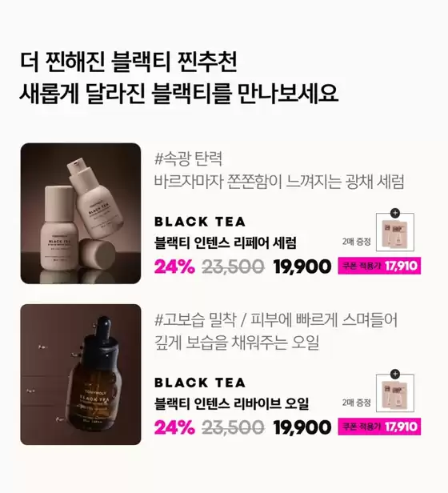Click the BLACK TEA label above serum
This screenshot has width=448, height=493.
pos(200,222)
